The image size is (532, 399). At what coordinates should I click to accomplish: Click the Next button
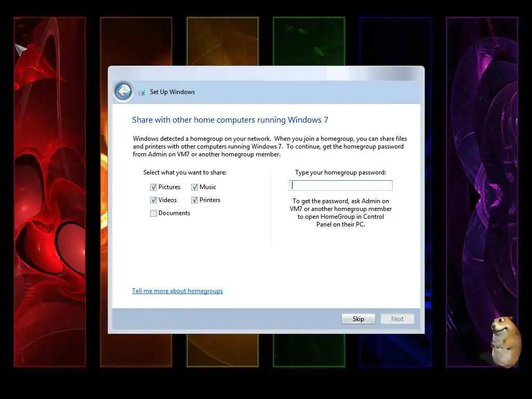tap(397, 319)
